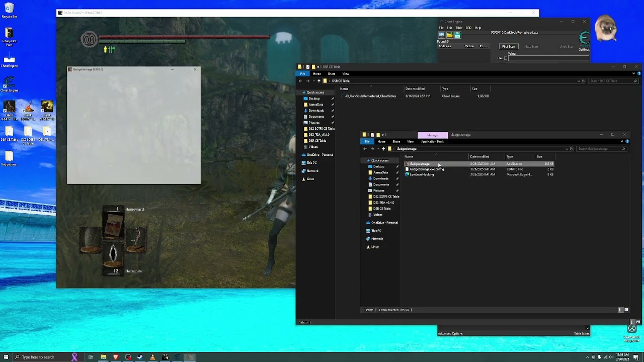Open Cheat Engine Edit menu

[449, 28]
